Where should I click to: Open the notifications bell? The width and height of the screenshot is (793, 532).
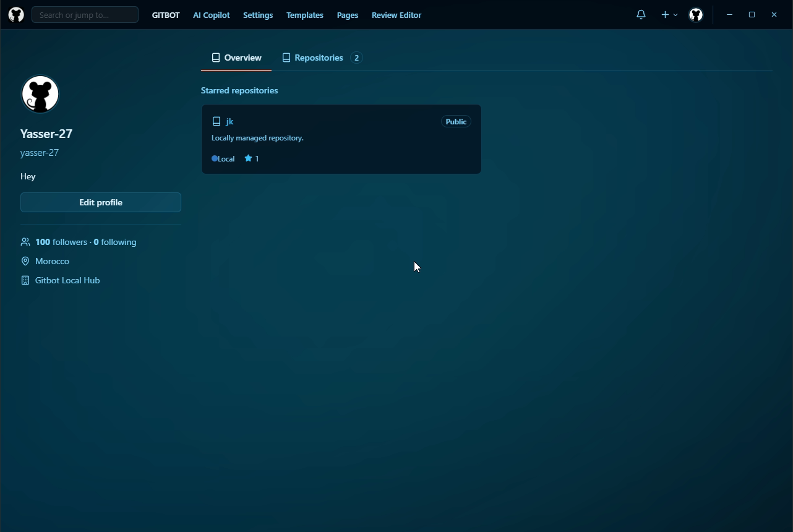(x=641, y=15)
